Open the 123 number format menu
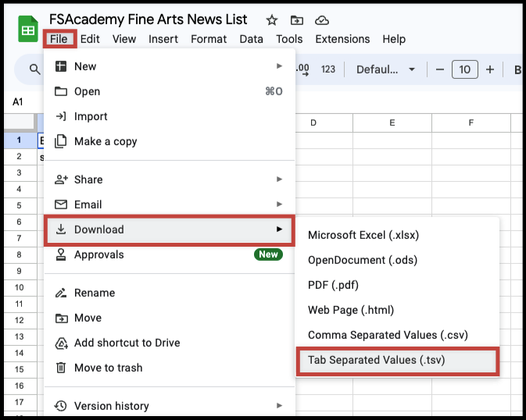 (x=327, y=69)
